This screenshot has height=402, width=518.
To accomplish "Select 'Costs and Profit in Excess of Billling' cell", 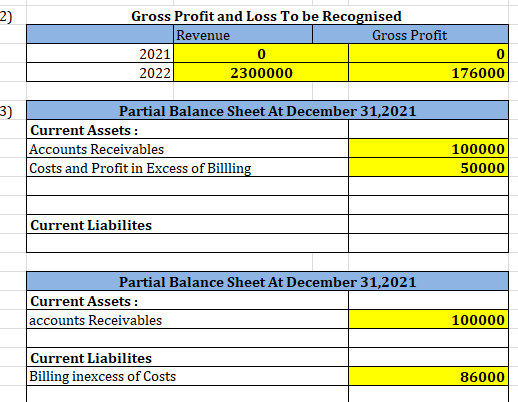I will click(187, 168).
